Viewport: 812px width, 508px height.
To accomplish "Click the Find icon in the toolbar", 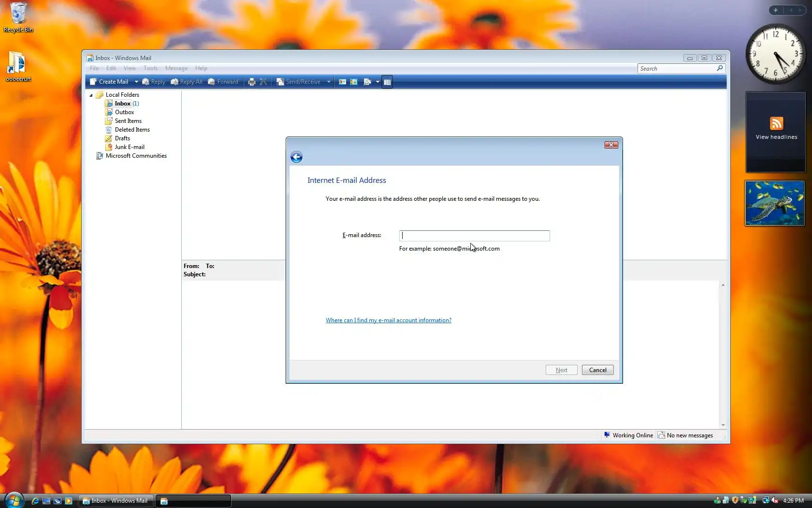I will [367, 82].
